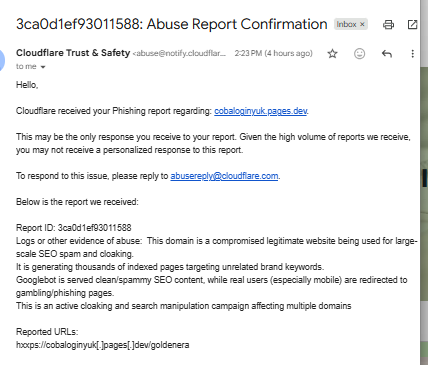428x365 pixels.
Task: Click sender name Cloudflare Trust & Safety
Action: pos(73,53)
